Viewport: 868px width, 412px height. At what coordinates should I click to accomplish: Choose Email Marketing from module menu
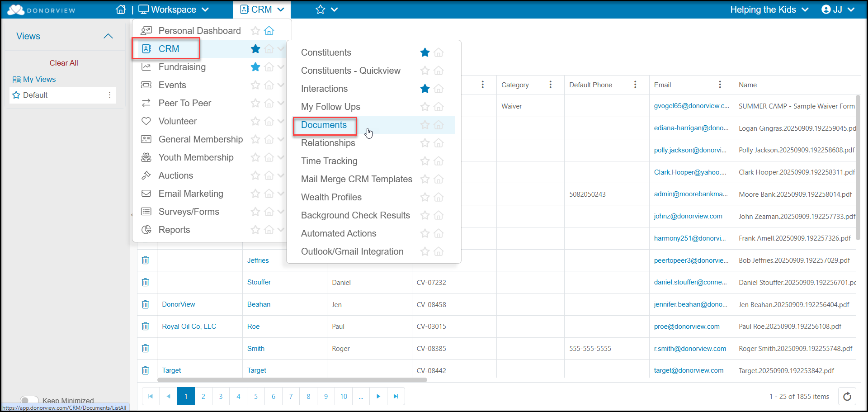[191, 194]
